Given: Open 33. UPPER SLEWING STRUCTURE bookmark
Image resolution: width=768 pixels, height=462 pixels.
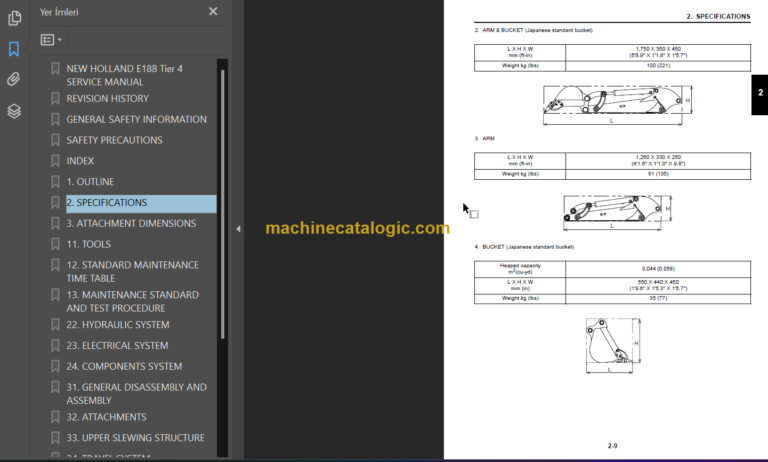Looking at the screenshot, I should (136, 438).
